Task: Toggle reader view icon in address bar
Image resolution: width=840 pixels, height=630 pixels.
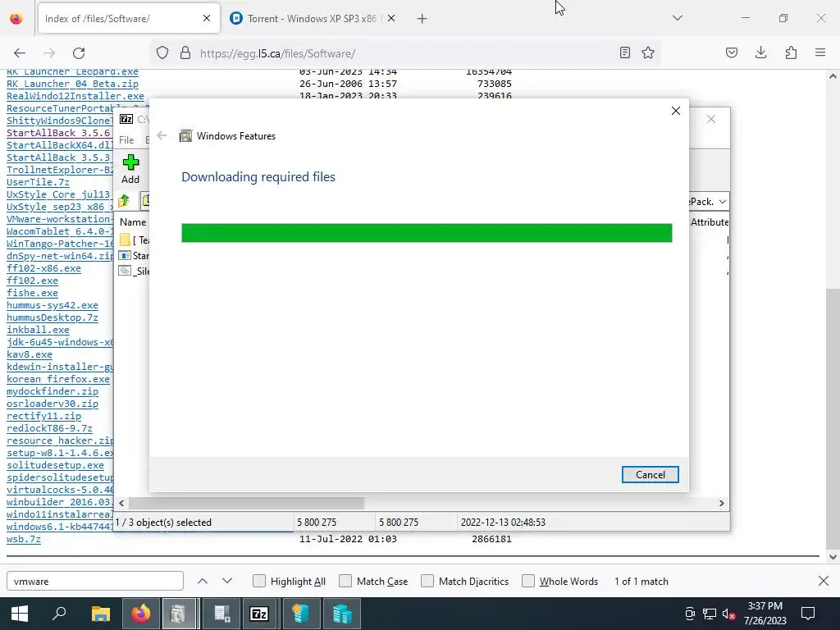Action: tap(624, 52)
